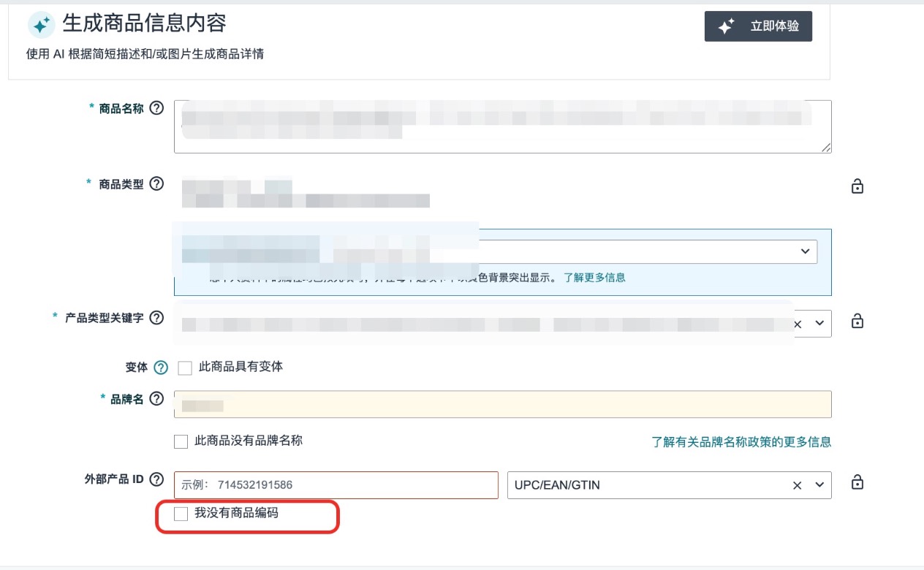
Task: Open the 了解更多信息 link in blue box
Action: 594,278
